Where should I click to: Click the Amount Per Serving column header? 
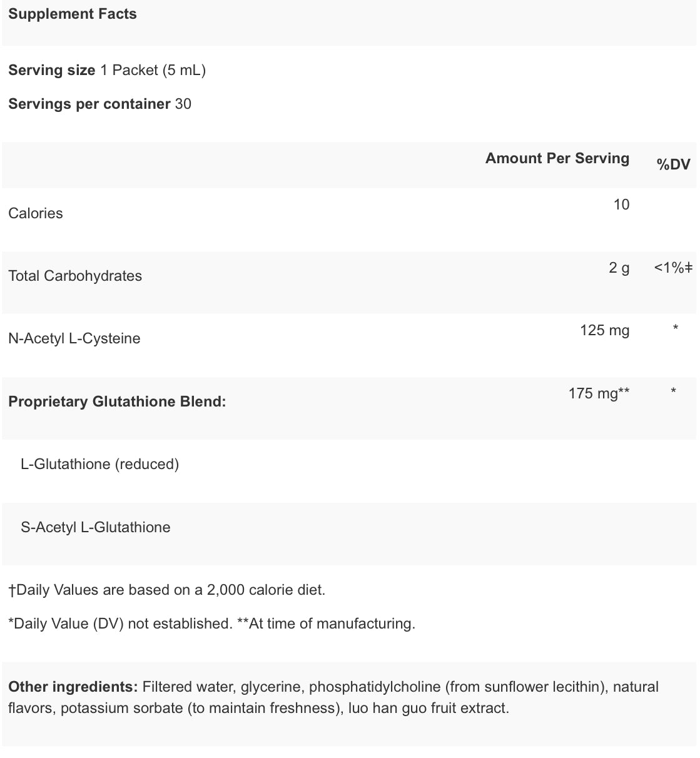pos(557,158)
